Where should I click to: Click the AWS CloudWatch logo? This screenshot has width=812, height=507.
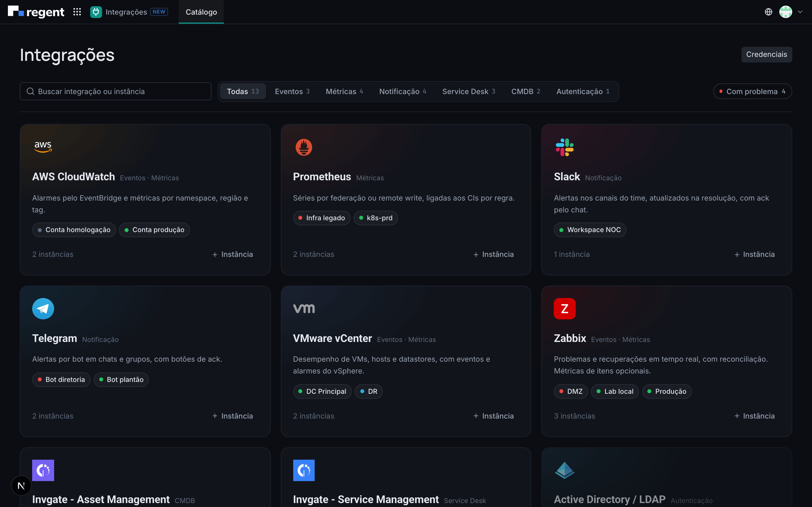pyautogui.click(x=43, y=147)
